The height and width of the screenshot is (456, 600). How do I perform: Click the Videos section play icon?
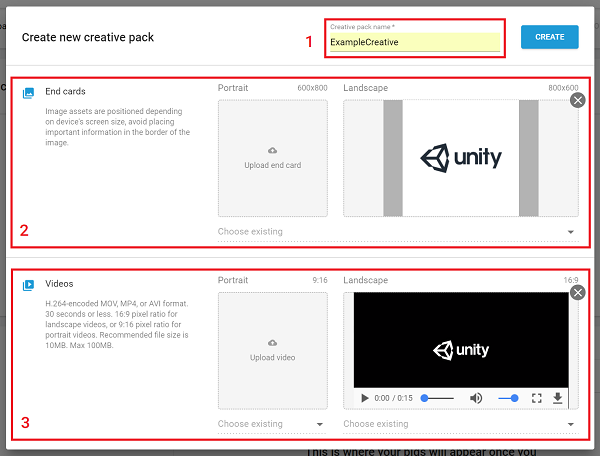point(28,285)
